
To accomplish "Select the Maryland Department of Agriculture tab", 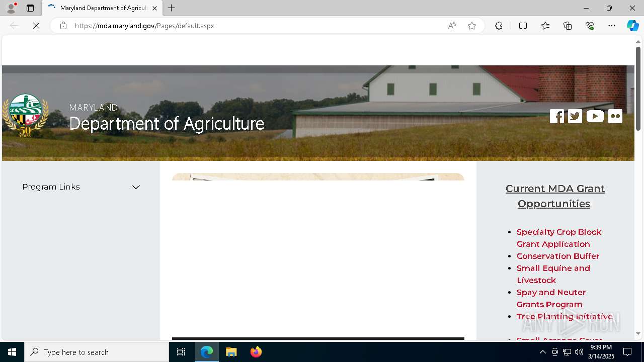I will point(102,8).
